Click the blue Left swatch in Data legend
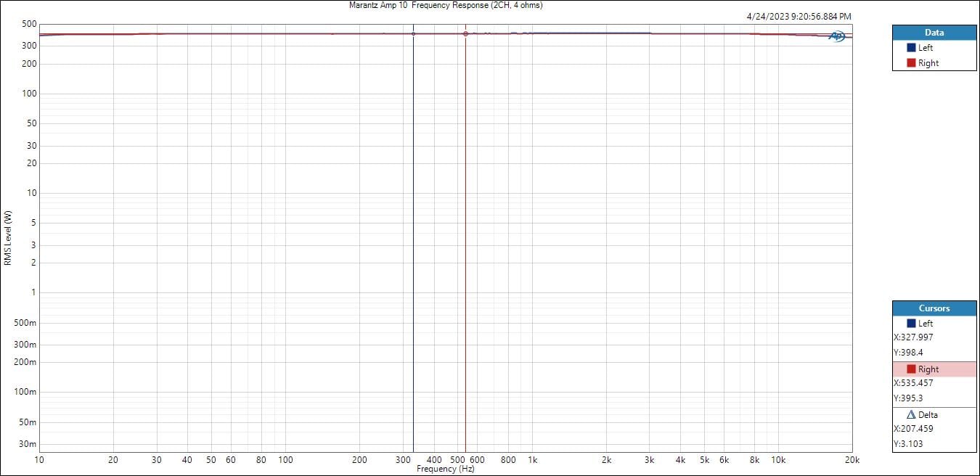 point(911,48)
